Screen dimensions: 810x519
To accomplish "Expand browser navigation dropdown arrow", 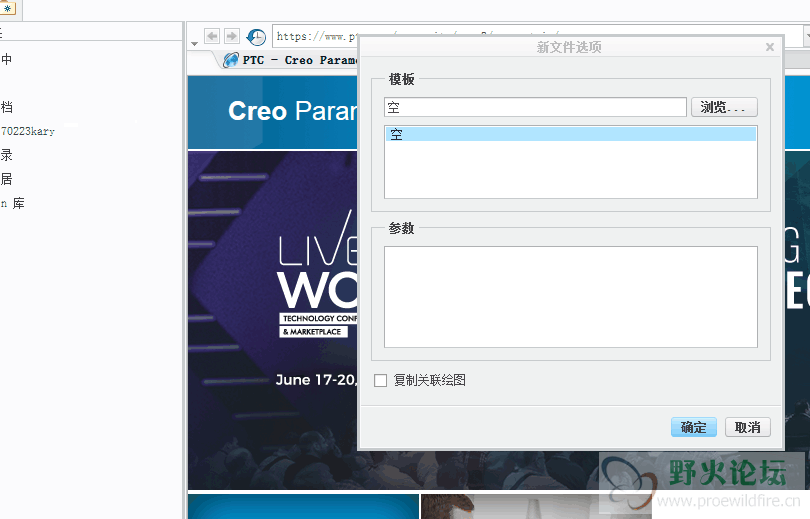I will [194, 44].
